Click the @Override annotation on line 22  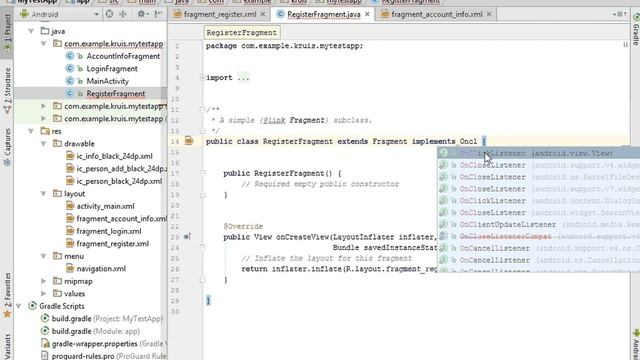243,226
